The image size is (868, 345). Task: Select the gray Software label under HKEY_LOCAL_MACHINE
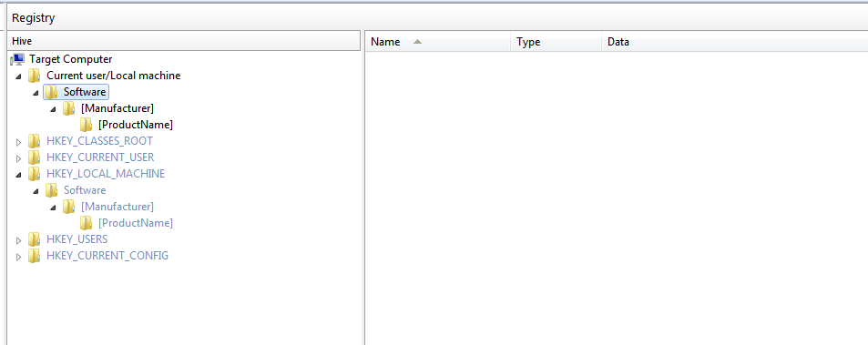[x=84, y=190]
